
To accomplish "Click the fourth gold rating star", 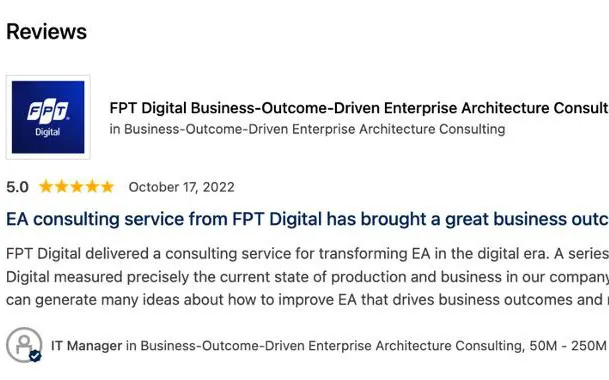I will point(92,187).
